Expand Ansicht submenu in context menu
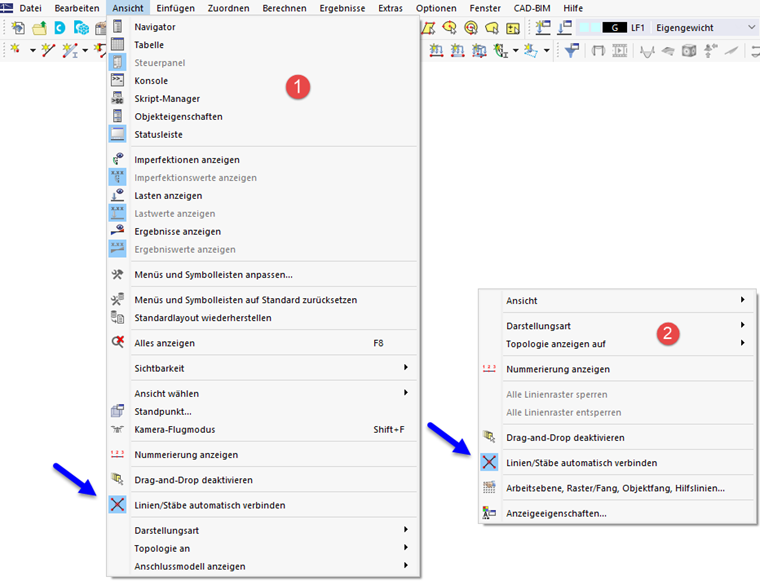 click(617, 300)
